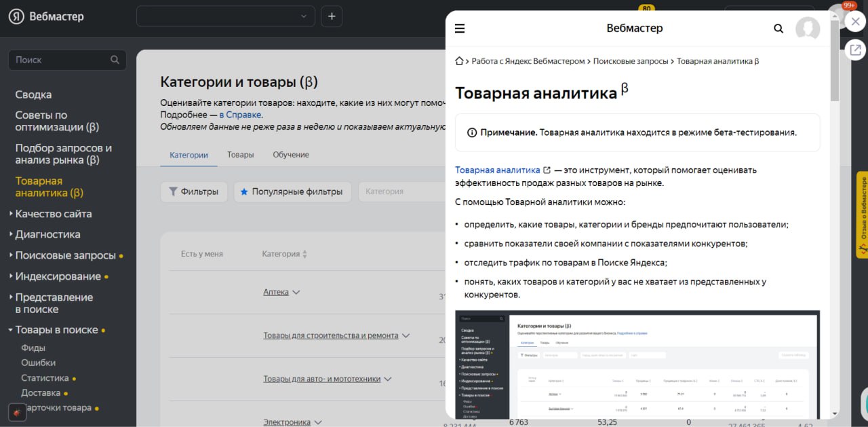This screenshot has height=427, width=868.
Task: Collapse the Товары в поиске section
Action: coord(57,330)
